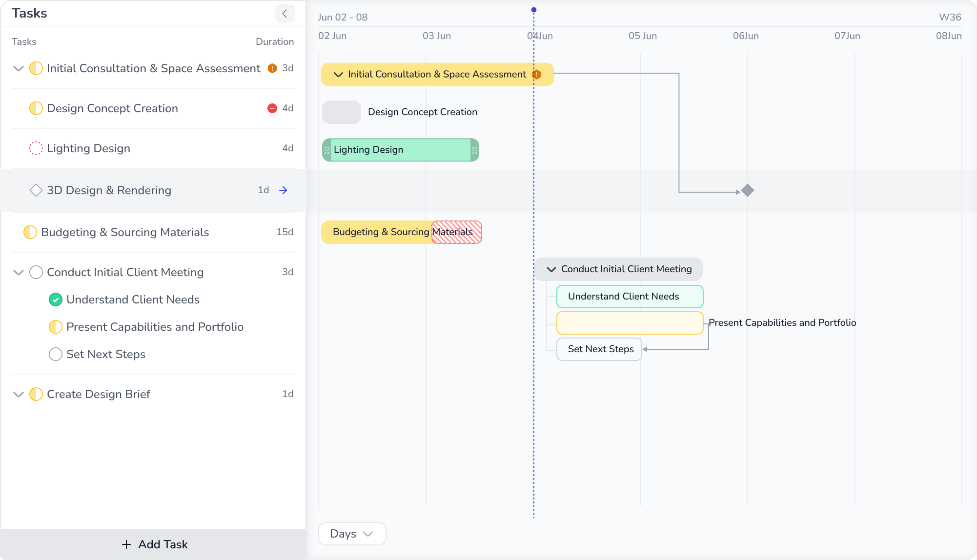
Task: Collapse Initial Consultation & Space Assessment in list
Action: point(19,68)
